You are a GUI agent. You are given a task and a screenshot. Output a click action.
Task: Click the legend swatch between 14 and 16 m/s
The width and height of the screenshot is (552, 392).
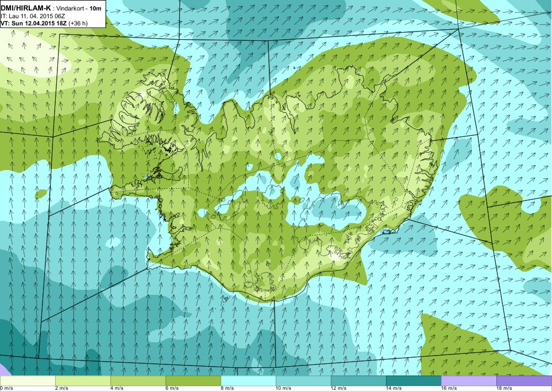pyautogui.click(x=413, y=380)
